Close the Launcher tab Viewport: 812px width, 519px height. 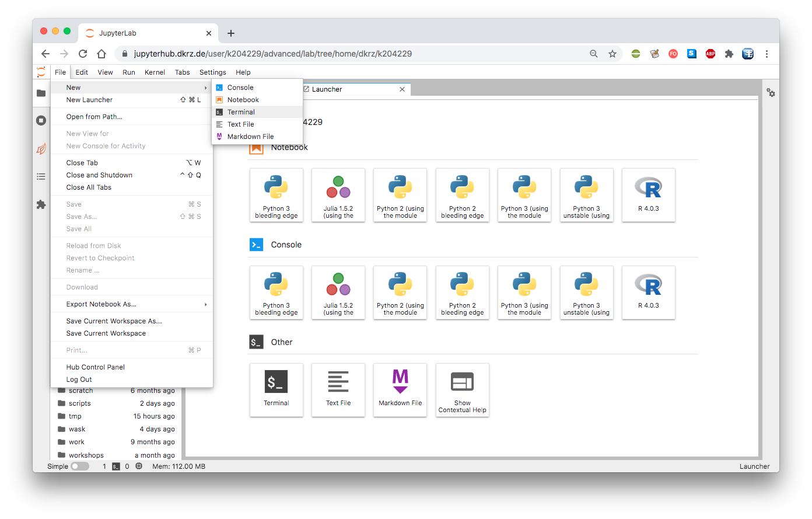402,89
